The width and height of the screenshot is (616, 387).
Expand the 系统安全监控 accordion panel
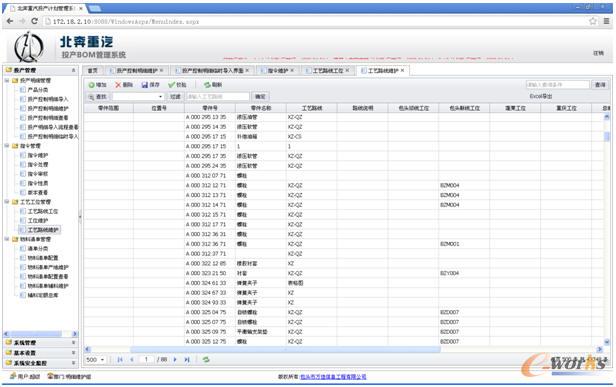pos(73,363)
